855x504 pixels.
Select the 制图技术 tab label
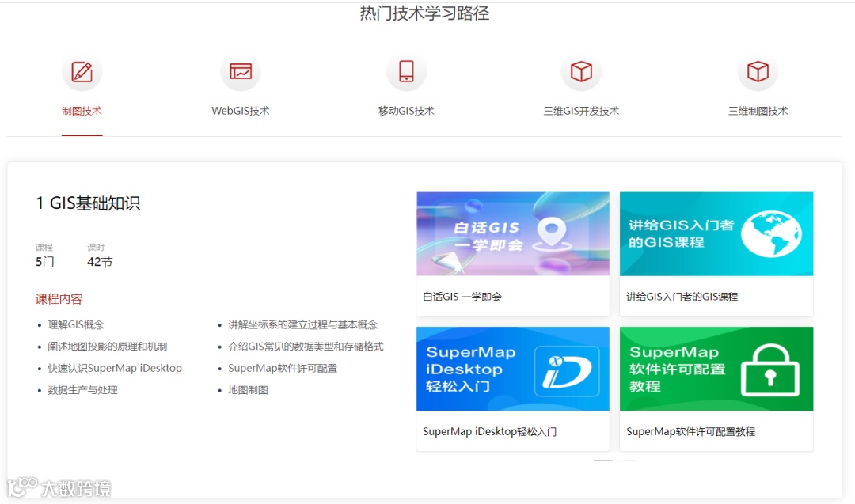coord(82,111)
